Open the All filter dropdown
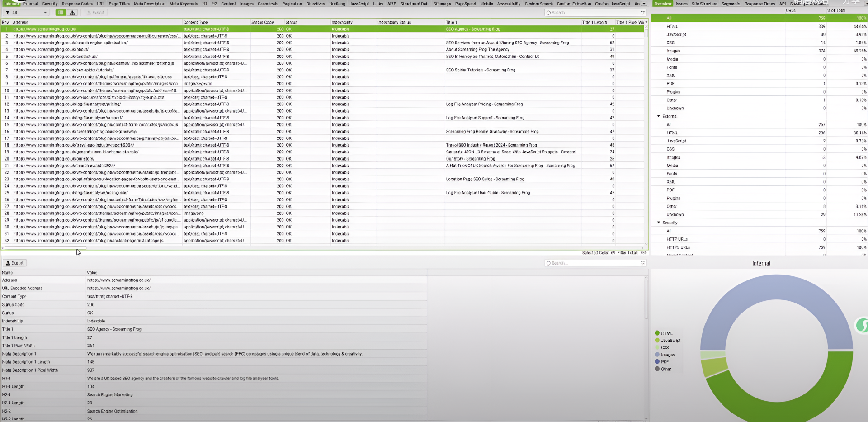The width and height of the screenshot is (868, 422). pyautogui.click(x=26, y=13)
